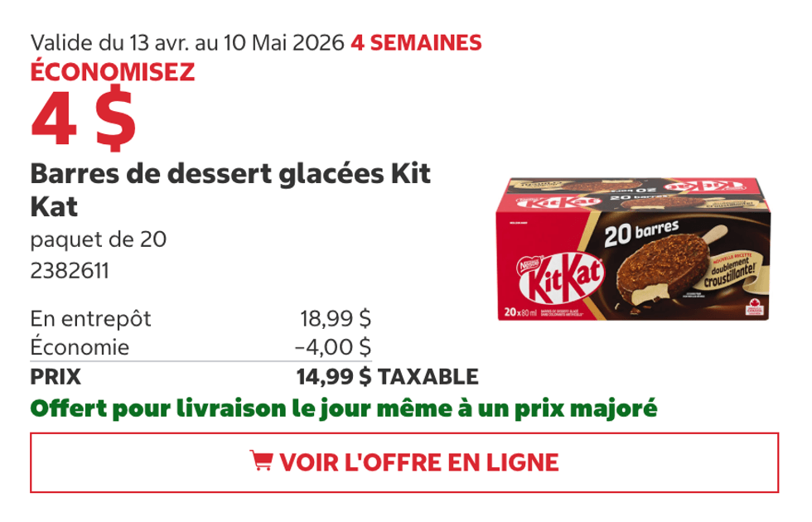This screenshot has height=522, width=812.
Task: Click the 4 SEMAINES label
Action: pyautogui.click(x=416, y=39)
